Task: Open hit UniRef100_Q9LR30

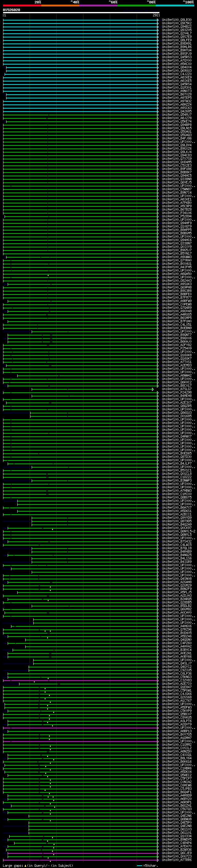Action: click(177, 20)
